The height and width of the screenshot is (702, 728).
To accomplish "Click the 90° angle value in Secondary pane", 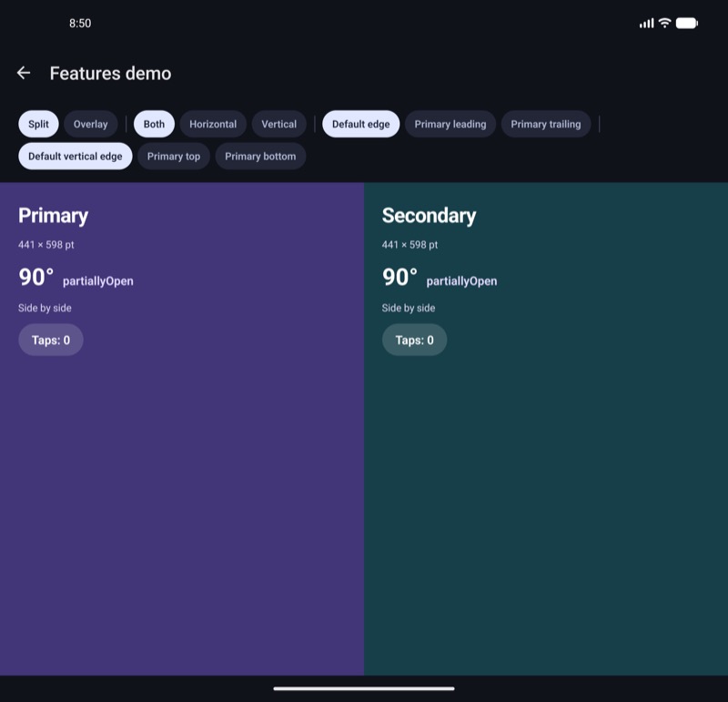I will (x=399, y=277).
